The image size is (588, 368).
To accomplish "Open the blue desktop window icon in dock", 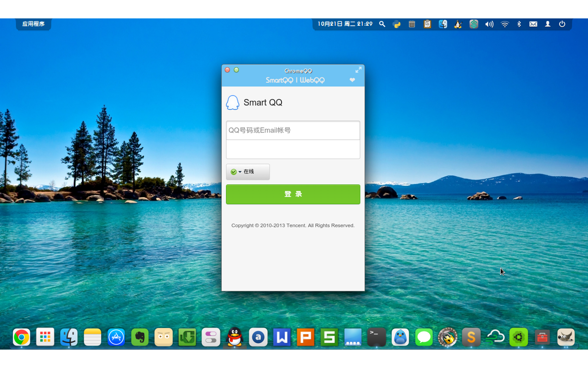I will coord(353,337).
